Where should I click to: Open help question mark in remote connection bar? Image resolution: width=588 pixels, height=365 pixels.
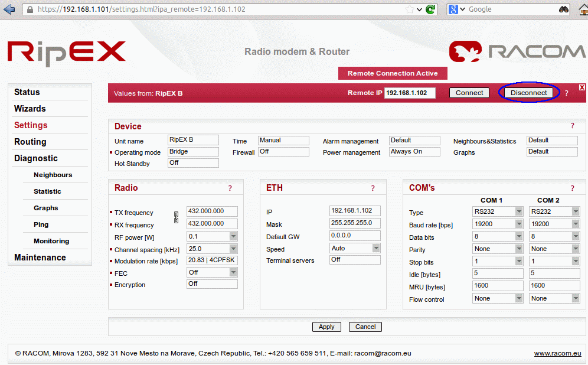pyautogui.click(x=566, y=93)
